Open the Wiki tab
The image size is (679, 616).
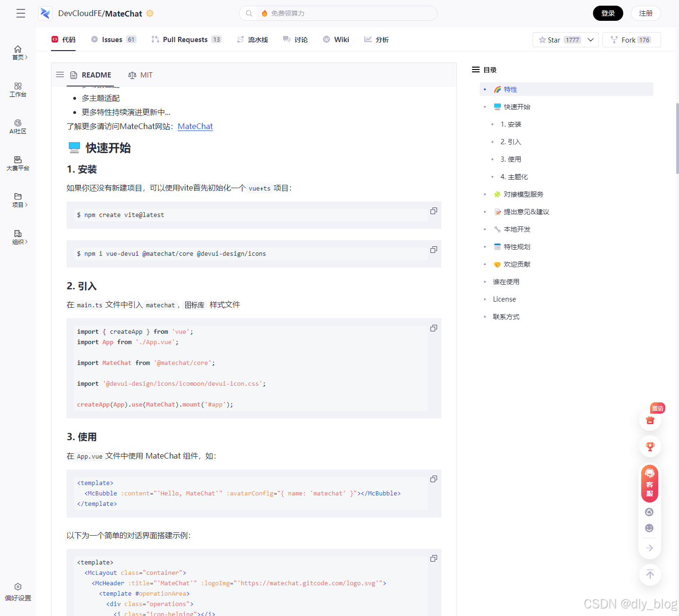pos(336,40)
